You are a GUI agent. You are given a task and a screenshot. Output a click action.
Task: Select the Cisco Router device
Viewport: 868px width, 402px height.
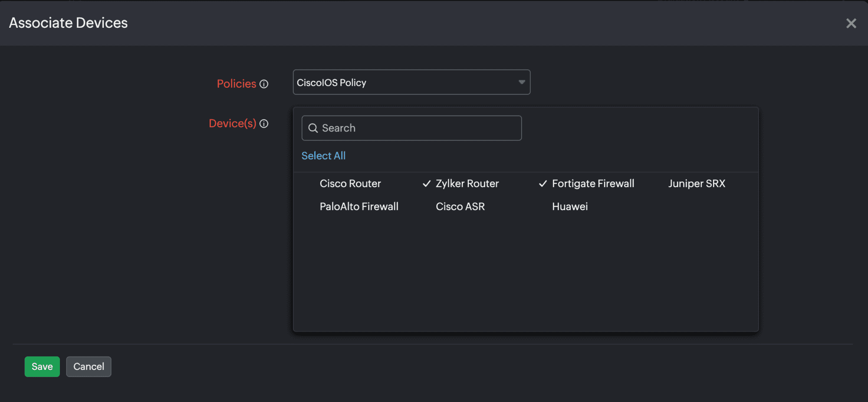(x=350, y=184)
